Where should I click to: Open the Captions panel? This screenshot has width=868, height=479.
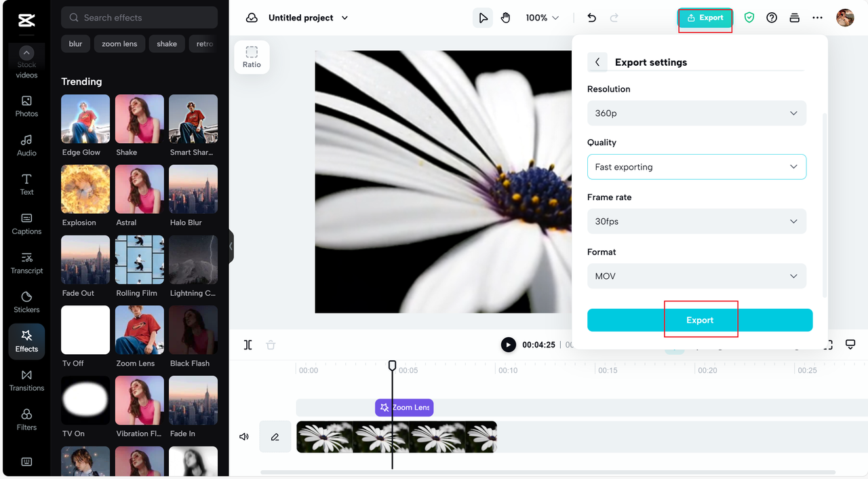[26, 224]
